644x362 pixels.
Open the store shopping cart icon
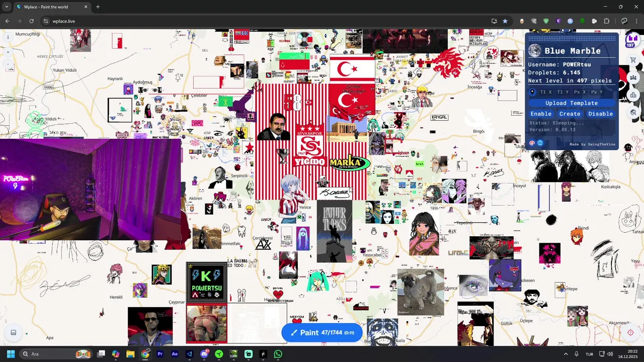coord(633,60)
